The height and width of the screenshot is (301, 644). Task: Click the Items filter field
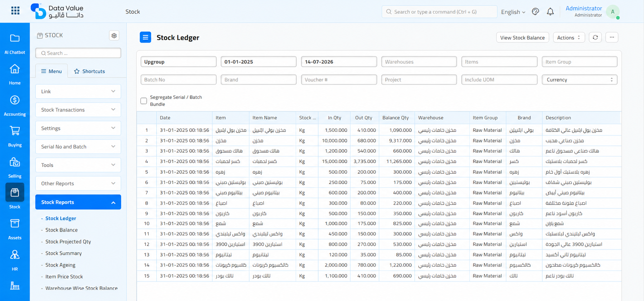tap(499, 62)
